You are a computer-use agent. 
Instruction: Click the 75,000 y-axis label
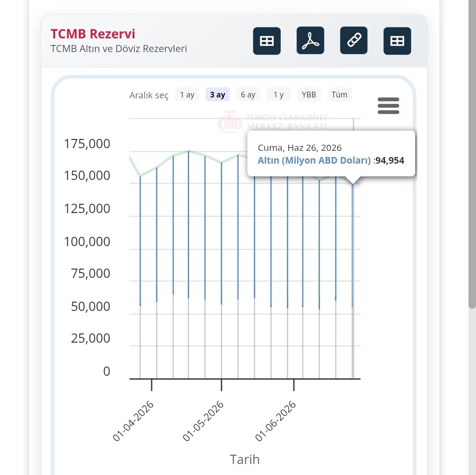point(90,273)
